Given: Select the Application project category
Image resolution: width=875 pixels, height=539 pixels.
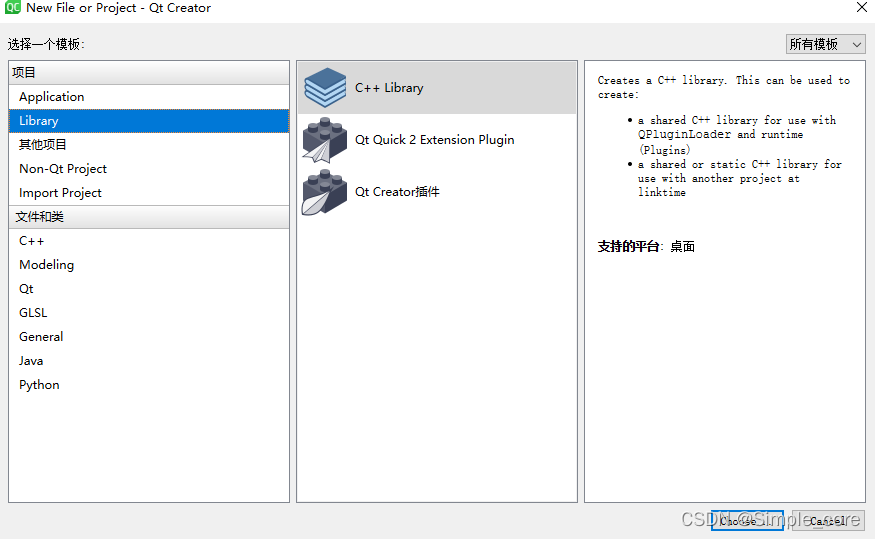Looking at the screenshot, I should click(149, 97).
